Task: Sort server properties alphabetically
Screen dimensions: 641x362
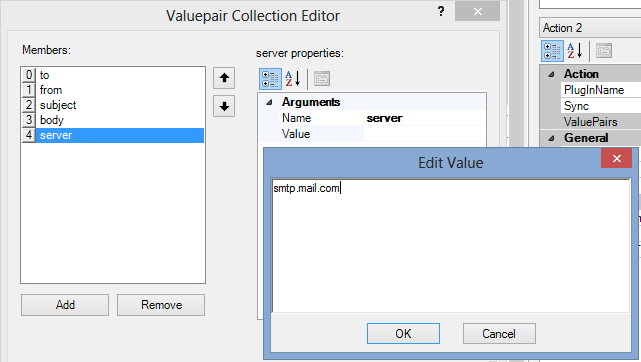Action: pyautogui.click(x=293, y=79)
